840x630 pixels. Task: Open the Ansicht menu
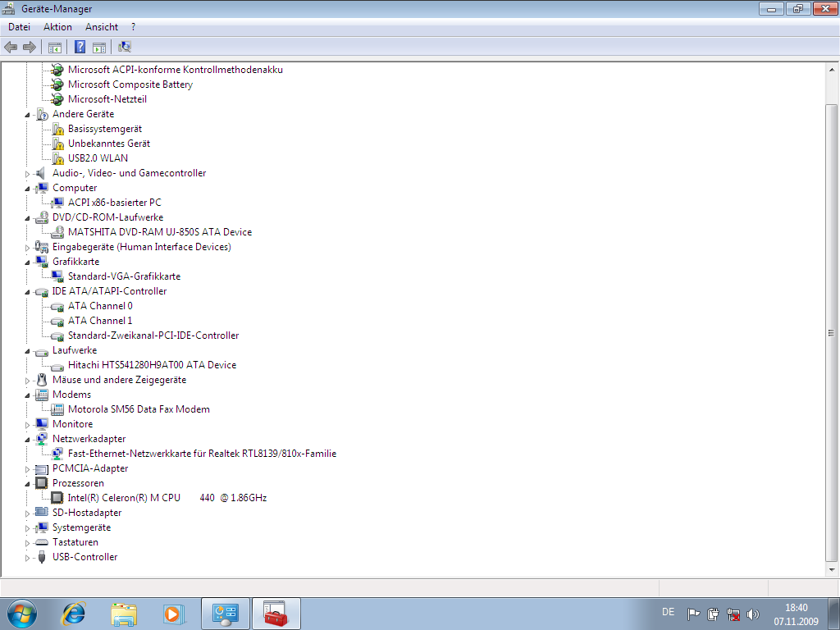click(102, 27)
